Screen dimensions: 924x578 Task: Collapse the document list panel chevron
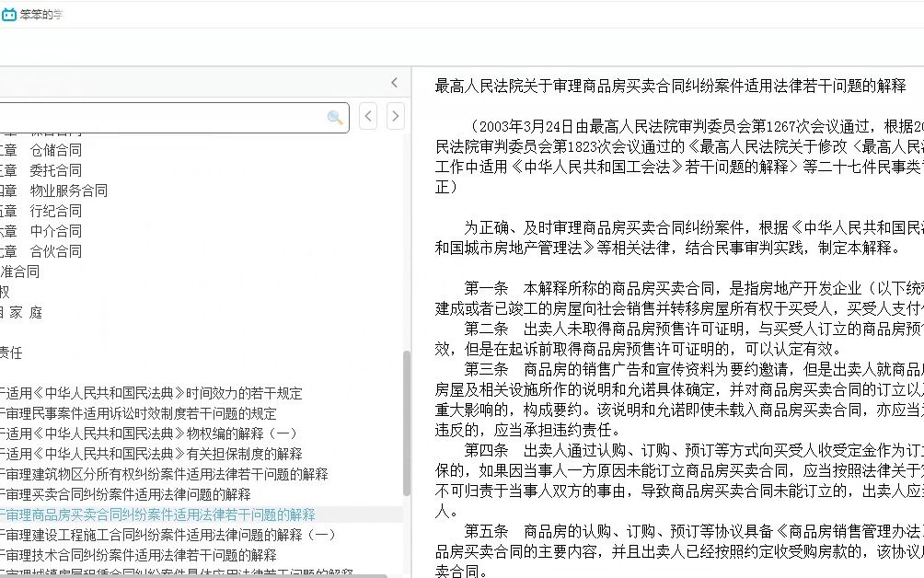[x=393, y=82]
